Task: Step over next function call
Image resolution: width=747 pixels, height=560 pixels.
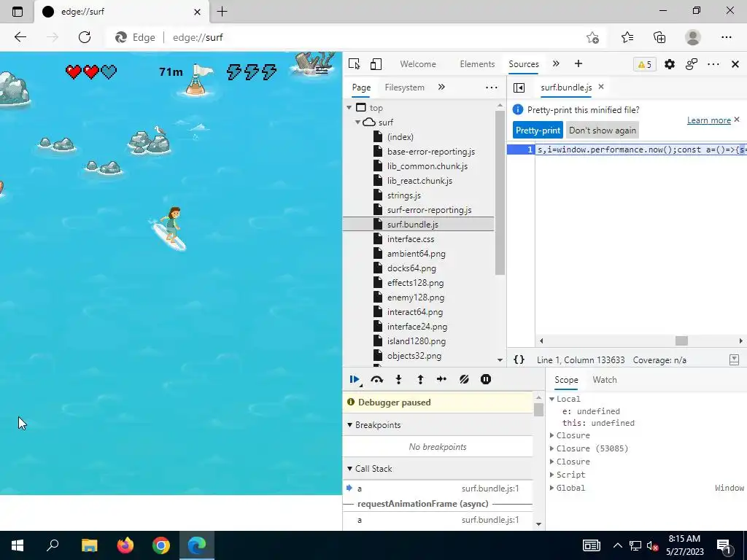Action: coord(376,379)
